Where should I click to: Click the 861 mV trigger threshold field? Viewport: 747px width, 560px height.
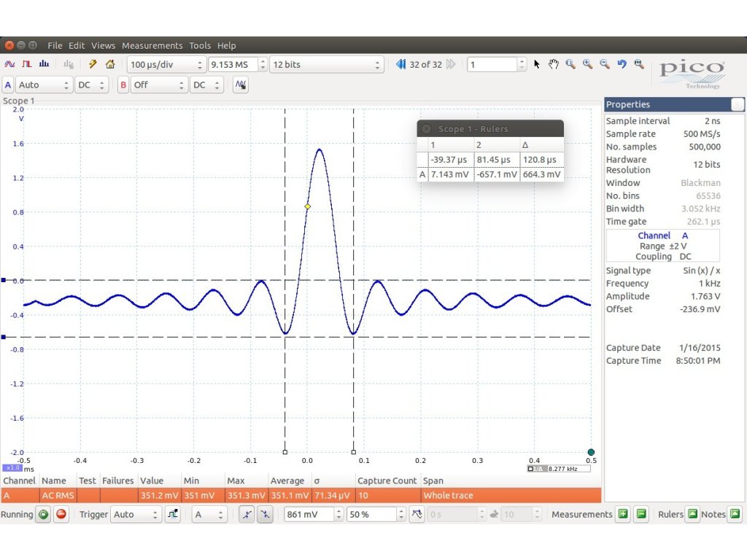click(309, 514)
